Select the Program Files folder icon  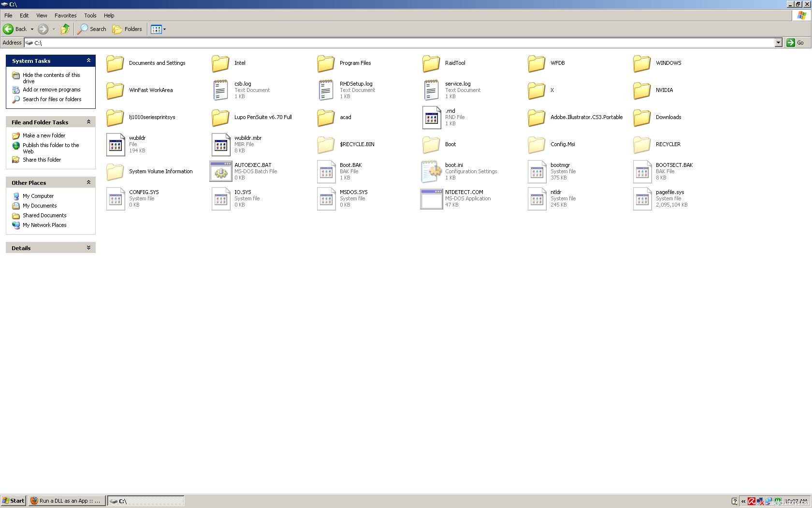pos(326,63)
